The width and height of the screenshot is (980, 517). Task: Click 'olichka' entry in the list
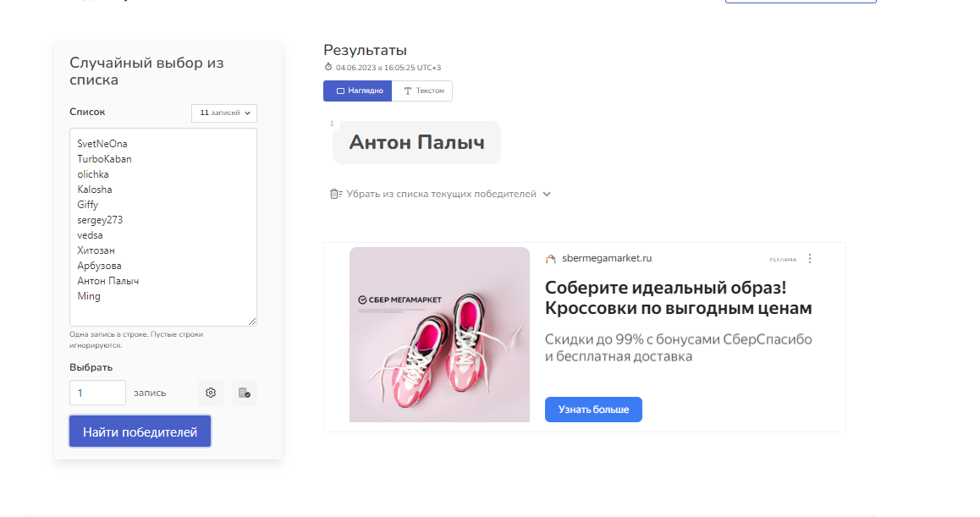click(x=92, y=174)
